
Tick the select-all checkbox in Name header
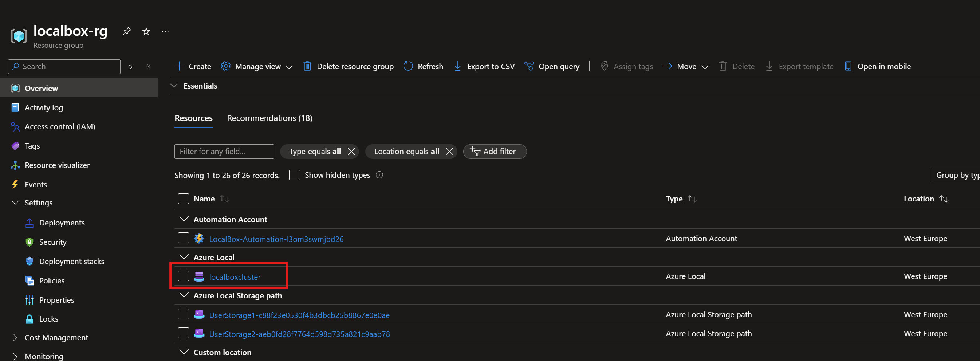pyautogui.click(x=184, y=199)
